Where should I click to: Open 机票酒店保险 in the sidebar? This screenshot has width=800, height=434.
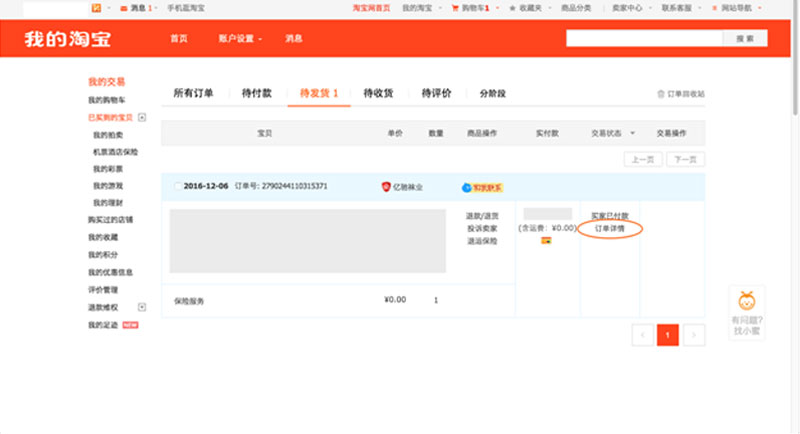pos(115,152)
